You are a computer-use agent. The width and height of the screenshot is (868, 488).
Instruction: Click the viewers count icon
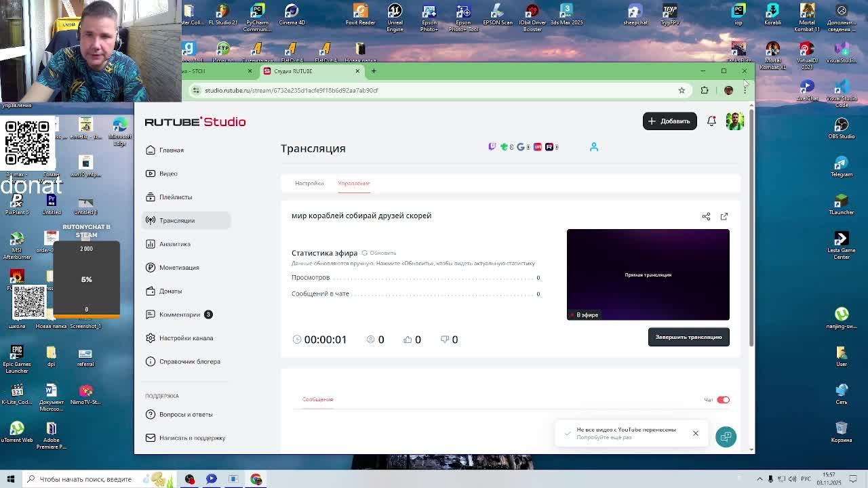pyautogui.click(x=370, y=340)
